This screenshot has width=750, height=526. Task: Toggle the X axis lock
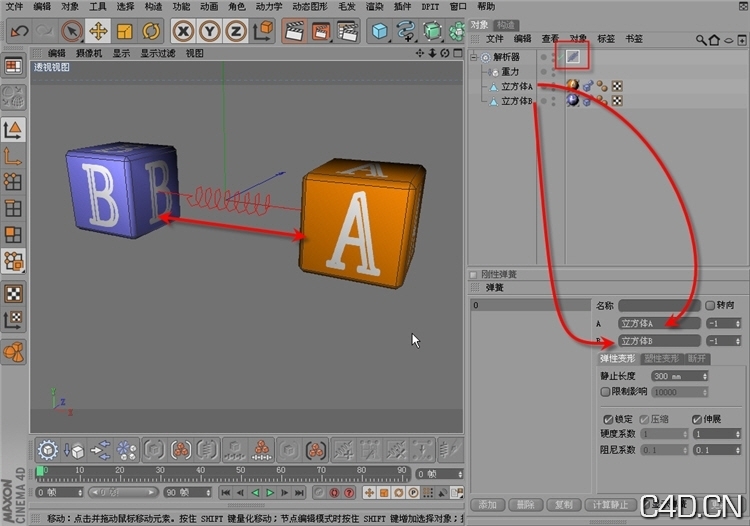click(184, 32)
